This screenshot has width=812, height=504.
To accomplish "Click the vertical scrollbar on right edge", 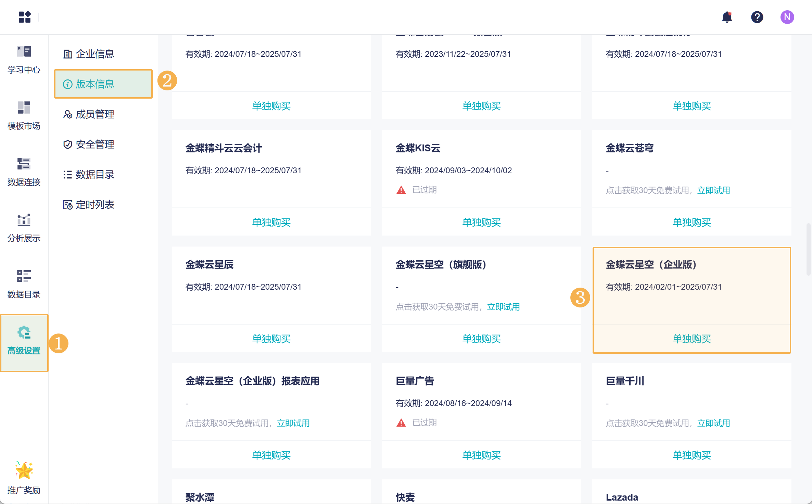I will coord(808,249).
